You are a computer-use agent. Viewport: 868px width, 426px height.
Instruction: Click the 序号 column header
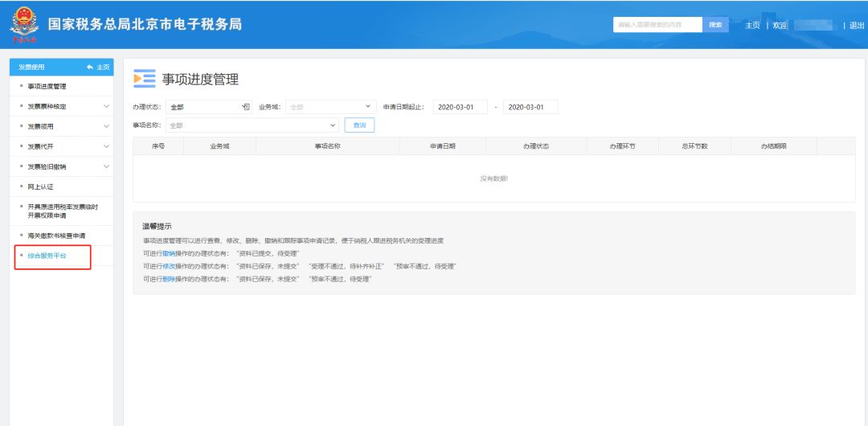click(158, 146)
